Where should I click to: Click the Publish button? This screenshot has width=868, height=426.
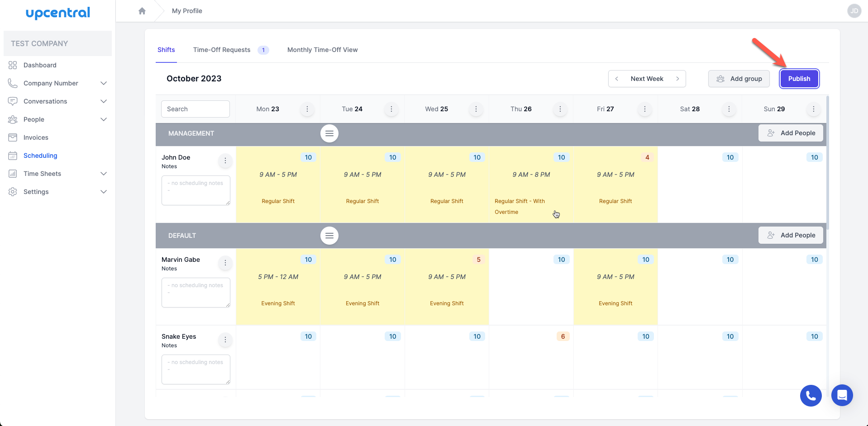(799, 79)
